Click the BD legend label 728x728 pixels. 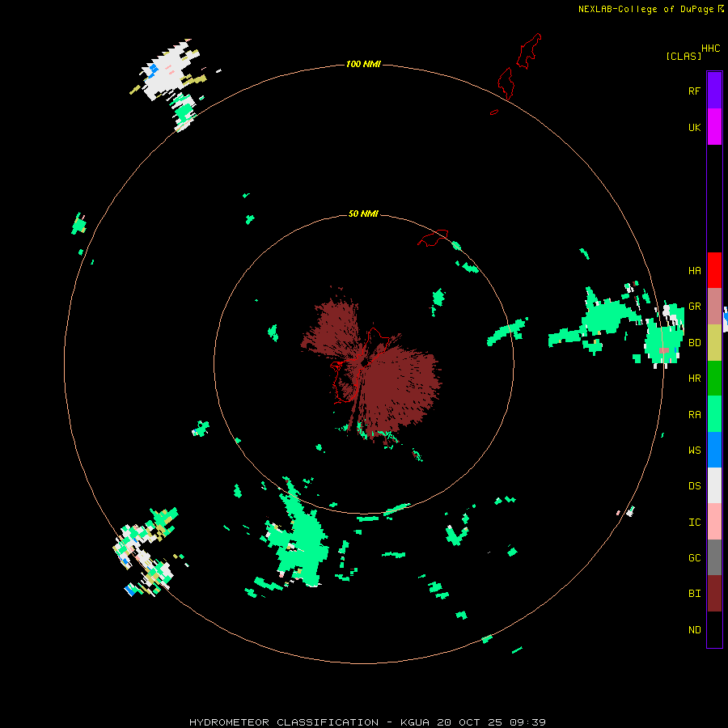[694, 343]
